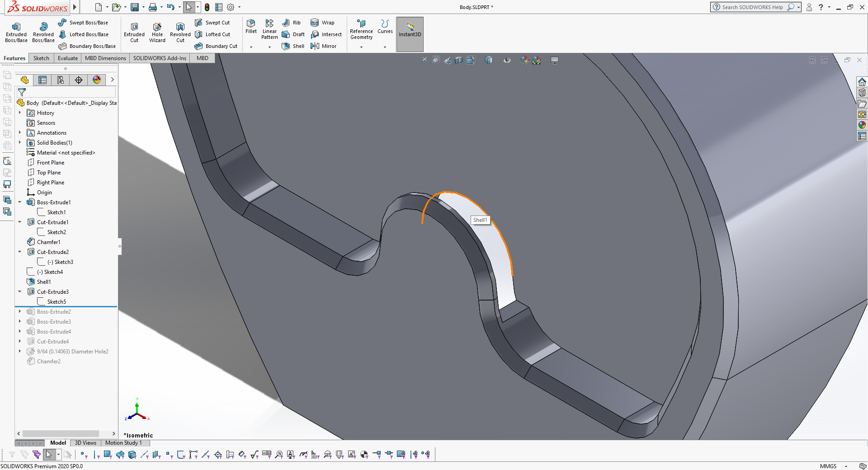This screenshot has height=470, width=868.
Task: Click the Lofted Cut tool
Action: (x=212, y=34)
